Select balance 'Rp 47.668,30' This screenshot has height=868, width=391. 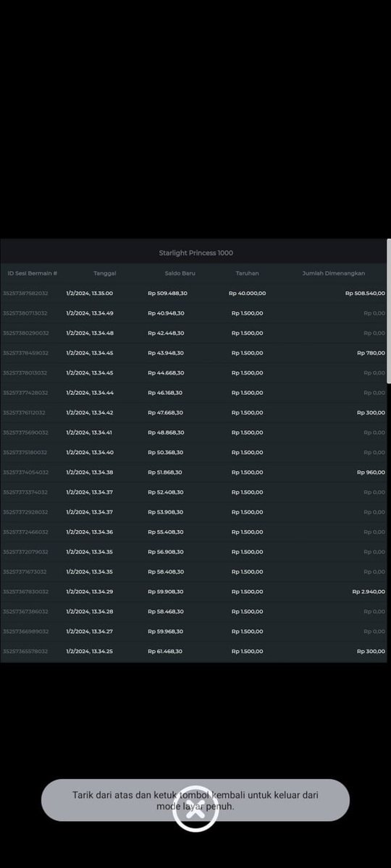(166, 412)
